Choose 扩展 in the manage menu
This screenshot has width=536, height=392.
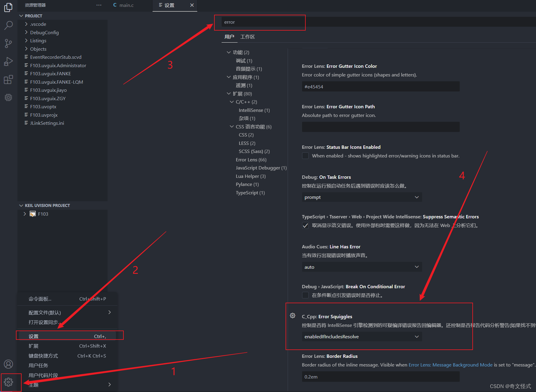[x=67, y=346]
